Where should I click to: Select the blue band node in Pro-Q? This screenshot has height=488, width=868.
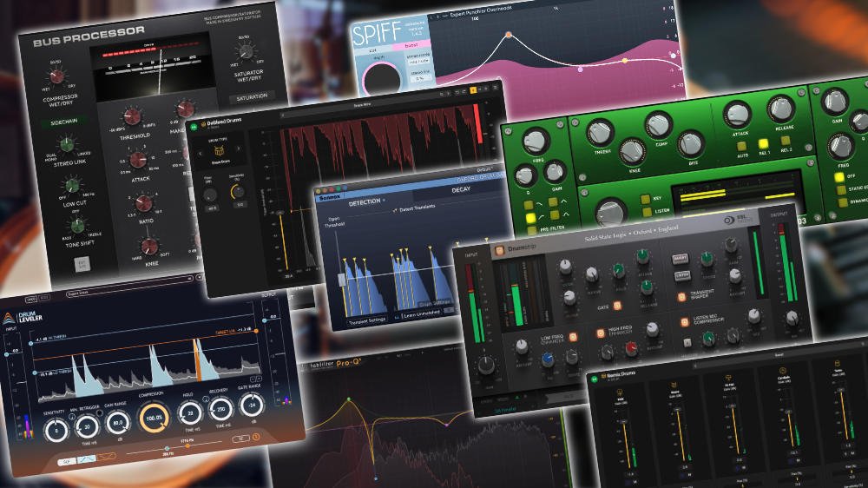[x=377, y=478]
